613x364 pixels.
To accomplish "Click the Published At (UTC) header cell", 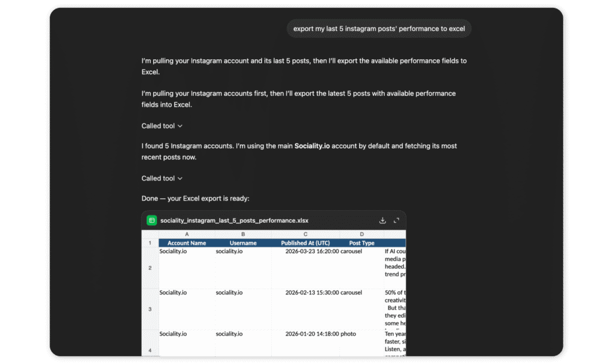I will [x=305, y=243].
